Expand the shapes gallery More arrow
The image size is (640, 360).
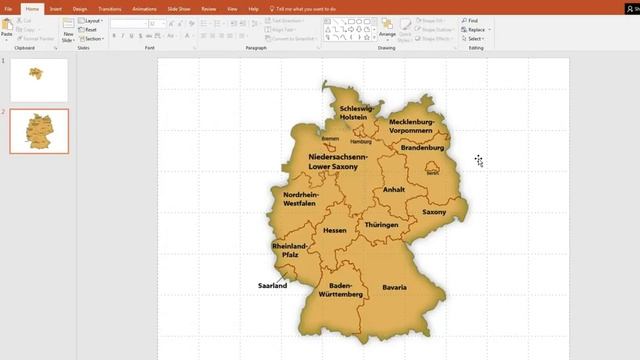374,37
